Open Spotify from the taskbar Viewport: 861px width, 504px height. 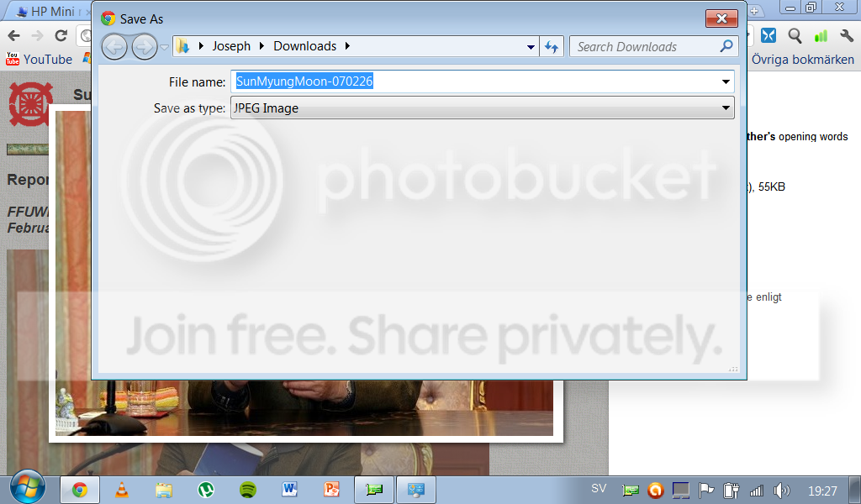tap(248, 489)
